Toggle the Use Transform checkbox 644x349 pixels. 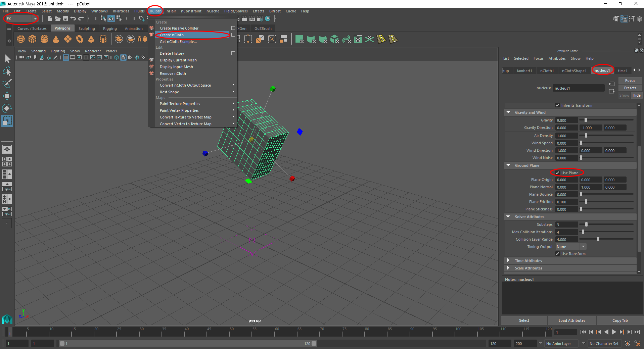[x=557, y=254]
